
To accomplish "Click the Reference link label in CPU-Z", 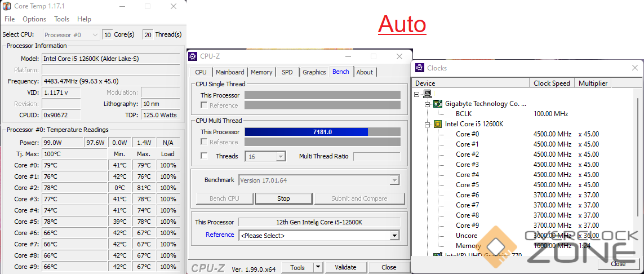I will click(220, 235).
